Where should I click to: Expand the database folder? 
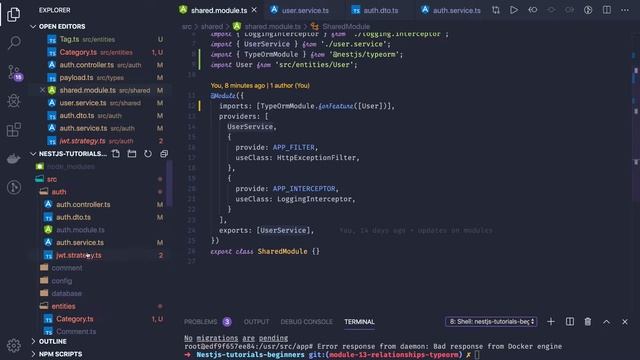coord(66,293)
